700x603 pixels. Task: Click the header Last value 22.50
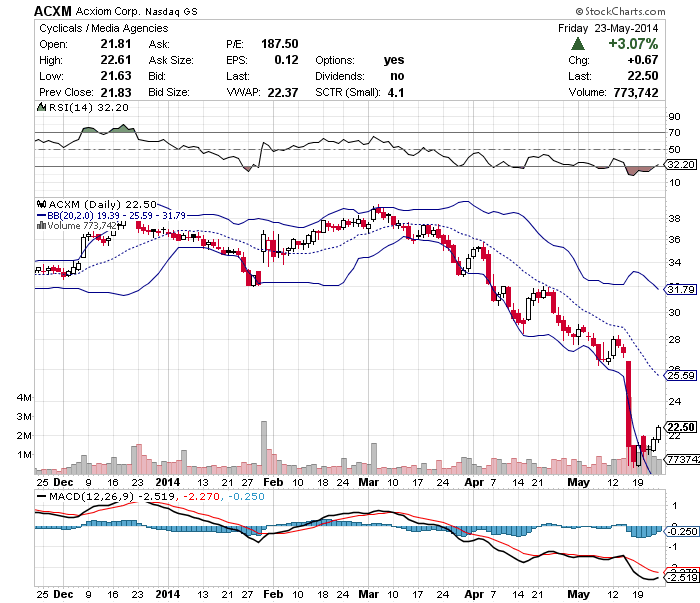[642, 76]
